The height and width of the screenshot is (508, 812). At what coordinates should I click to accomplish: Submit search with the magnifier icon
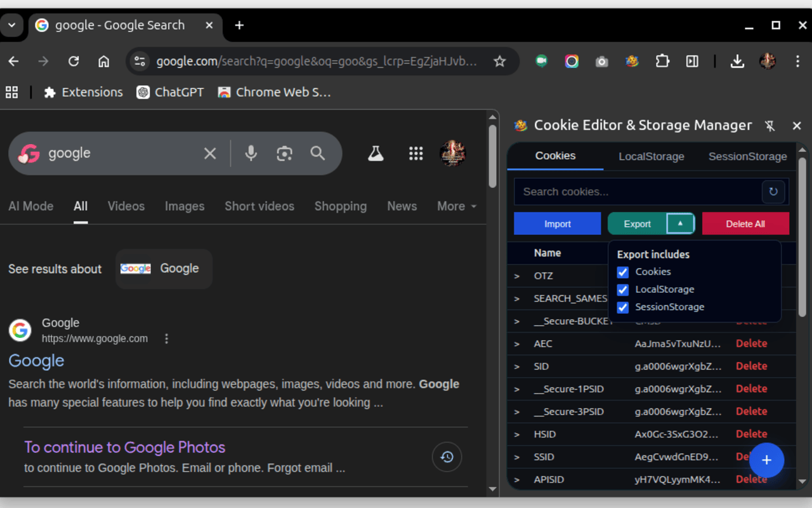317,153
